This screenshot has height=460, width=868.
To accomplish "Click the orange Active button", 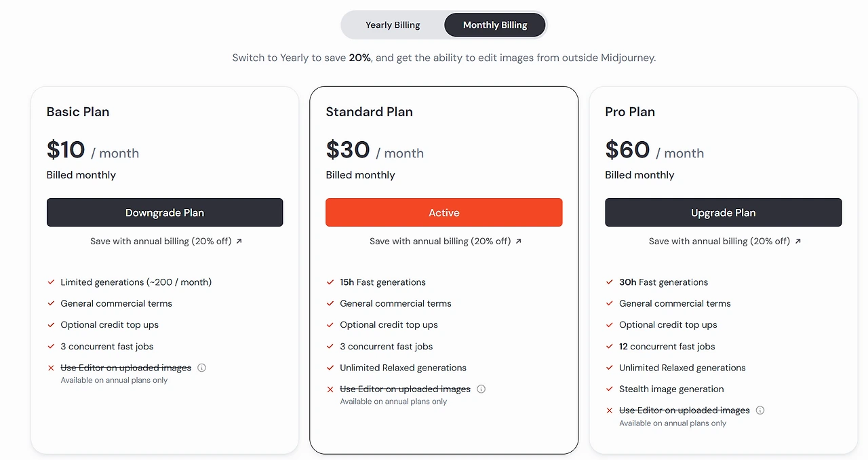I will pyautogui.click(x=444, y=212).
